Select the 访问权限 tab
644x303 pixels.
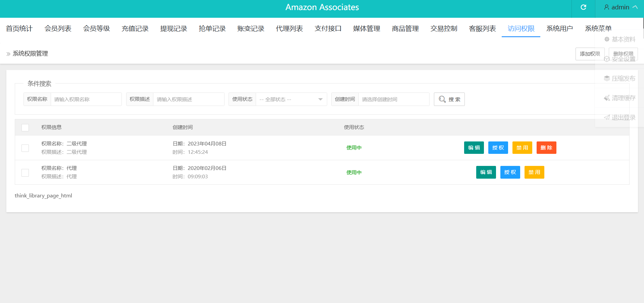[x=521, y=28]
